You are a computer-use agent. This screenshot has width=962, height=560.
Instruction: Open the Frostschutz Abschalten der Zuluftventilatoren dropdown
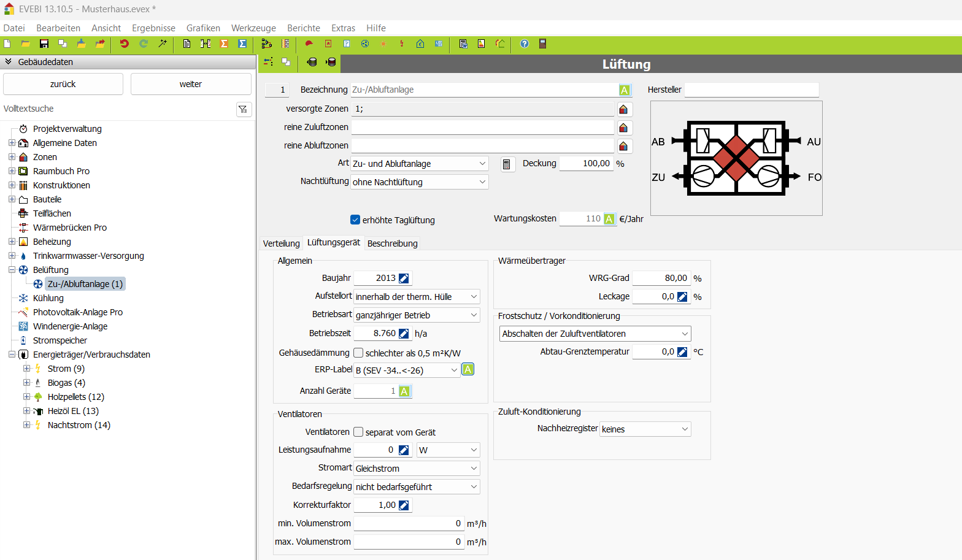595,334
